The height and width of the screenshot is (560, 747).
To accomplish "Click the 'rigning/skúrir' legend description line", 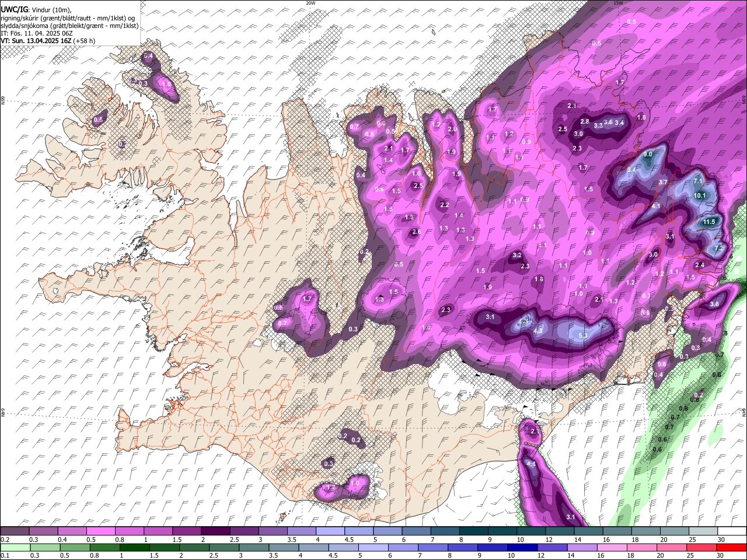I will pyautogui.click(x=67, y=18).
